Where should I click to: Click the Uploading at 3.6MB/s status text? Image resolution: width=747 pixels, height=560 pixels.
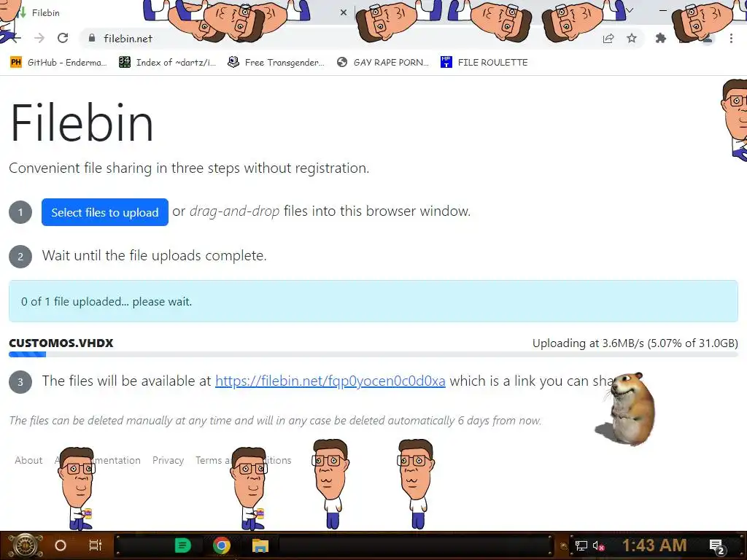click(635, 343)
